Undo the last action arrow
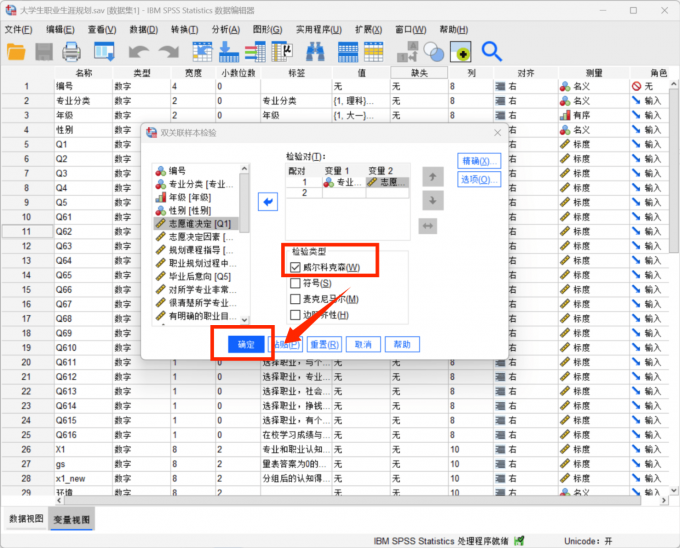This screenshot has height=548, width=680. click(x=139, y=52)
